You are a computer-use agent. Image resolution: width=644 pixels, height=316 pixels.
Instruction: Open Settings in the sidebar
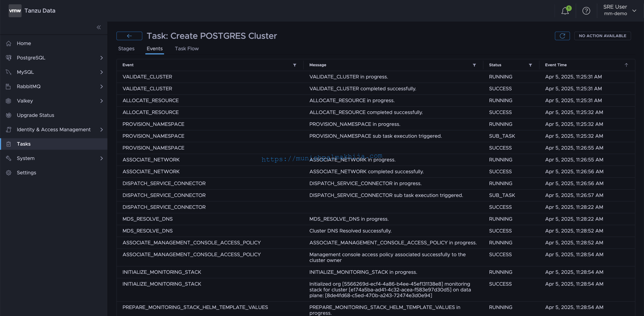click(54, 173)
